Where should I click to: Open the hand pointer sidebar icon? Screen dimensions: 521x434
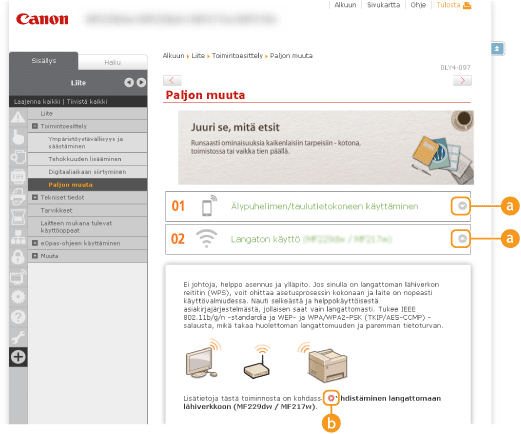[x=18, y=137]
